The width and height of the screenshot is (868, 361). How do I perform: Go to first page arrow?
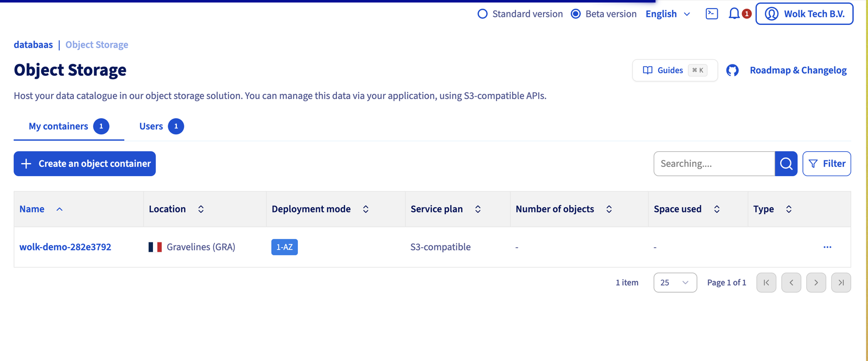[766, 282]
